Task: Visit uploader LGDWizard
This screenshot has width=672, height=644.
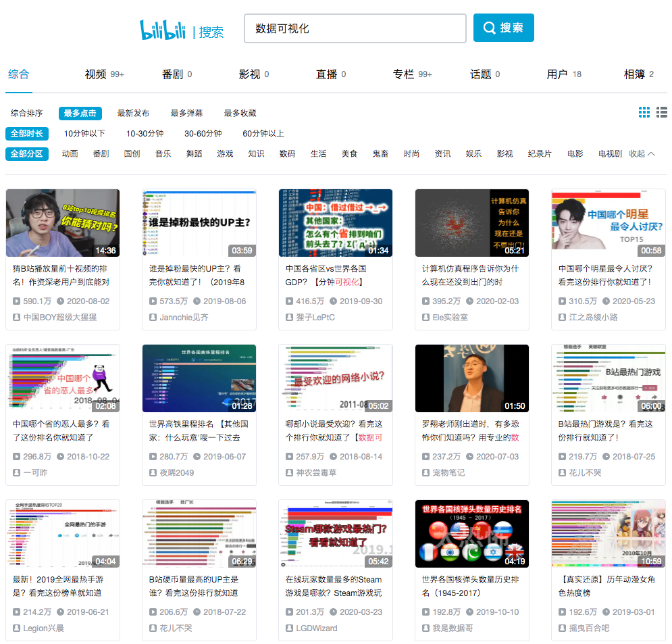Action: [317, 628]
